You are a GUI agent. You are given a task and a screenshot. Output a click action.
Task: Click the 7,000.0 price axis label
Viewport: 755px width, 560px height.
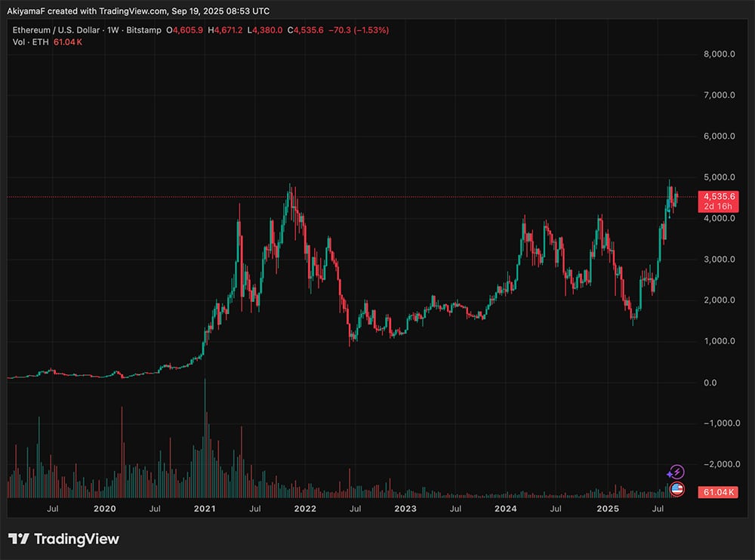coord(719,95)
